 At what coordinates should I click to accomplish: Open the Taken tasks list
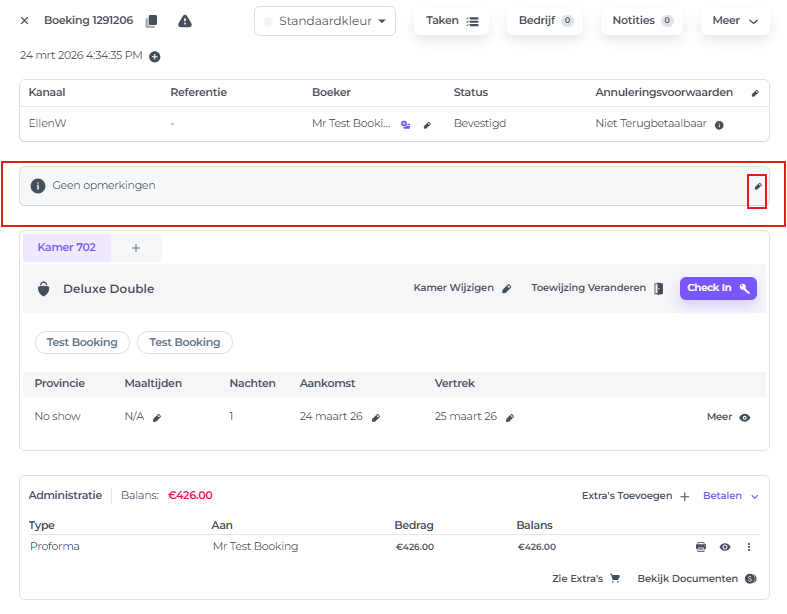[452, 21]
